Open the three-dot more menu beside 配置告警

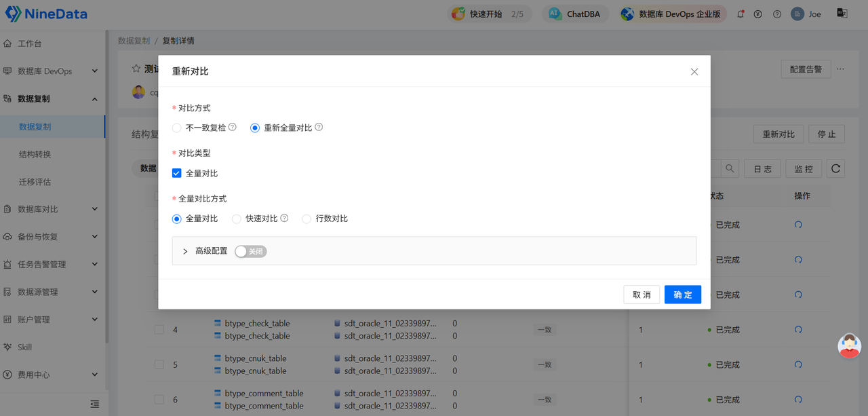tap(841, 69)
